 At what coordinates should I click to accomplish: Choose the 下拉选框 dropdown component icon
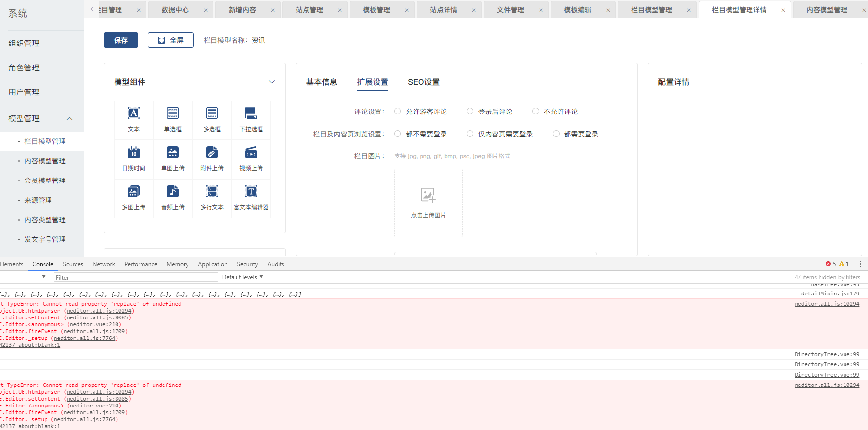coord(251,113)
